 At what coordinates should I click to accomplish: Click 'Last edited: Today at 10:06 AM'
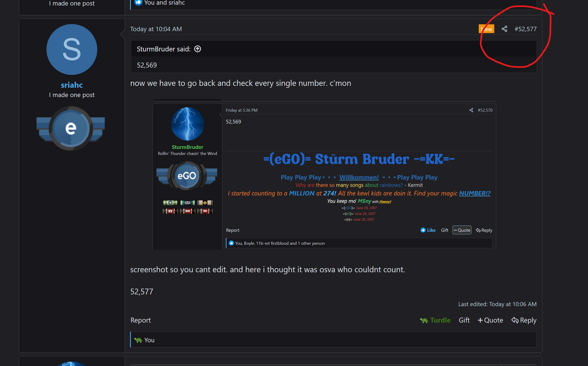[x=497, y=304]
